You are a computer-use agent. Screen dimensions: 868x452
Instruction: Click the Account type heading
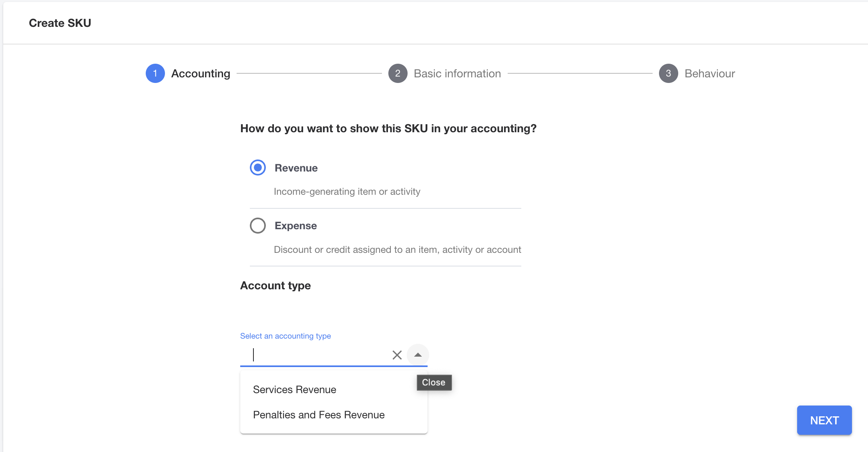275,286
